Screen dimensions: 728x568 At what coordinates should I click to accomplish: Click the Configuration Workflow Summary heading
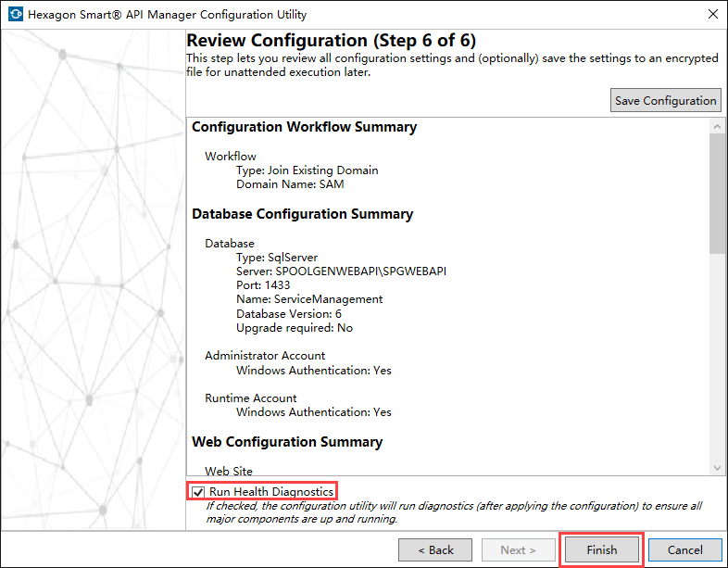tap(304, 127)
